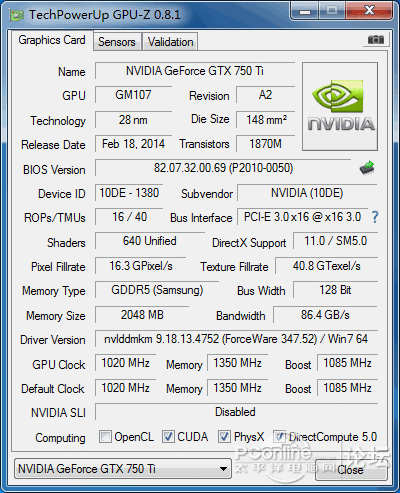Viewport: 400px width, 493px height.
Task: Click the camera screenshot icon
Action: (x=376, y=40)
